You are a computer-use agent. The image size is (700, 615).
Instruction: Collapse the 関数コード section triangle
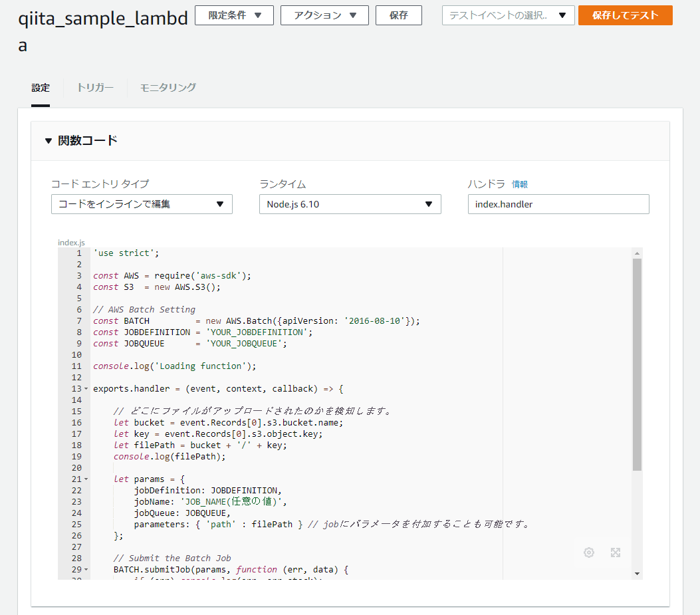pyautogui.click(x=47, y=140)
